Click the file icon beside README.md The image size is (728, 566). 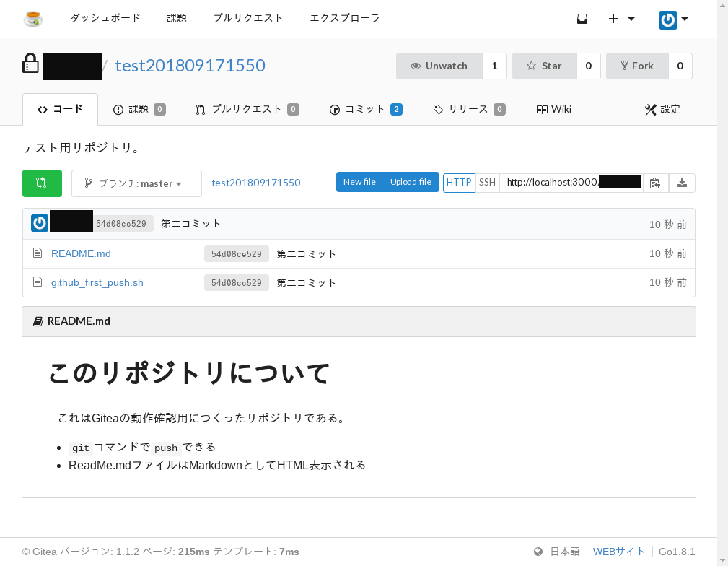tap(38, 253)
